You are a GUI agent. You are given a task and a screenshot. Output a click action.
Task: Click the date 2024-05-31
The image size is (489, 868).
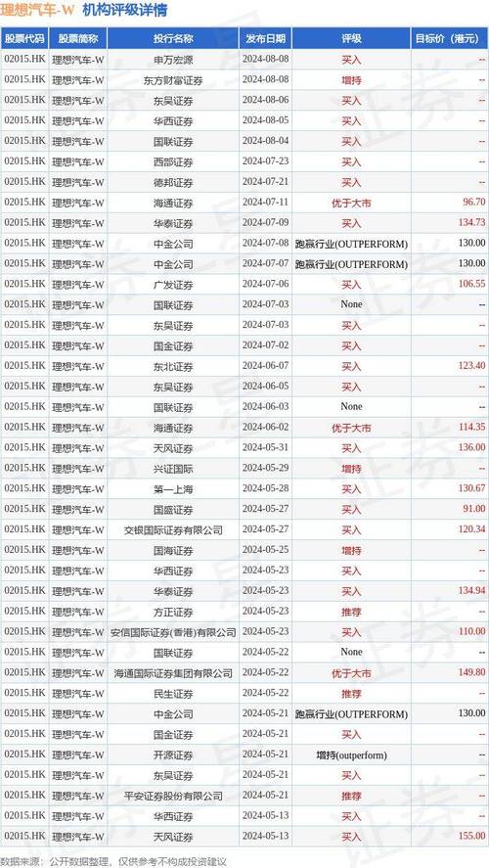265,447
